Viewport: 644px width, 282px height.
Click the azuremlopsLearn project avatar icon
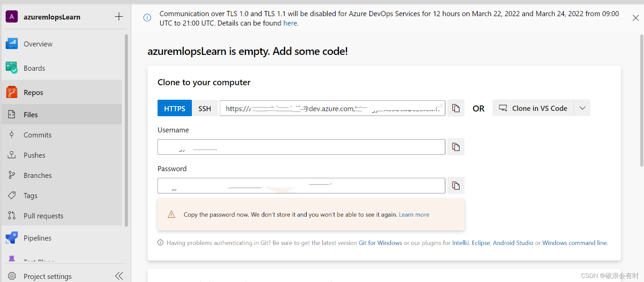[x=12, y=17]
